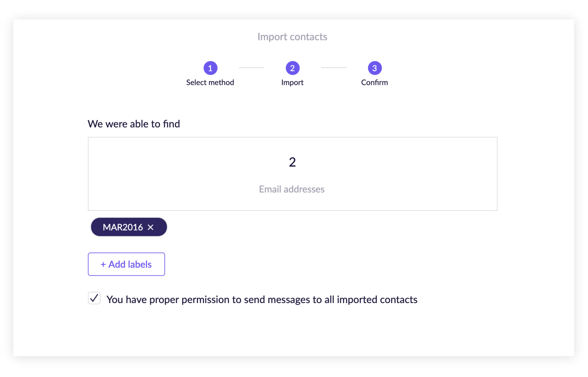
Task: Click the We were able to find heading
Action: (134, 124)
